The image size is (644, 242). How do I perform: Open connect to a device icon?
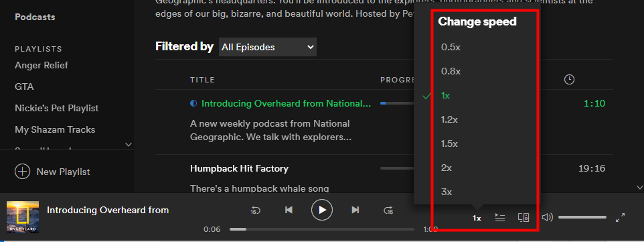pyautogui.click(x=524, y=218)
